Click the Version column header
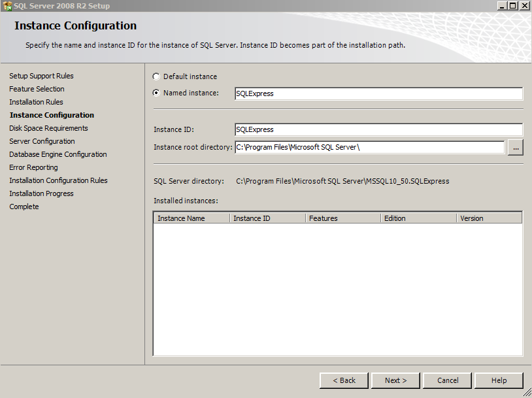 tap(490, 218)
